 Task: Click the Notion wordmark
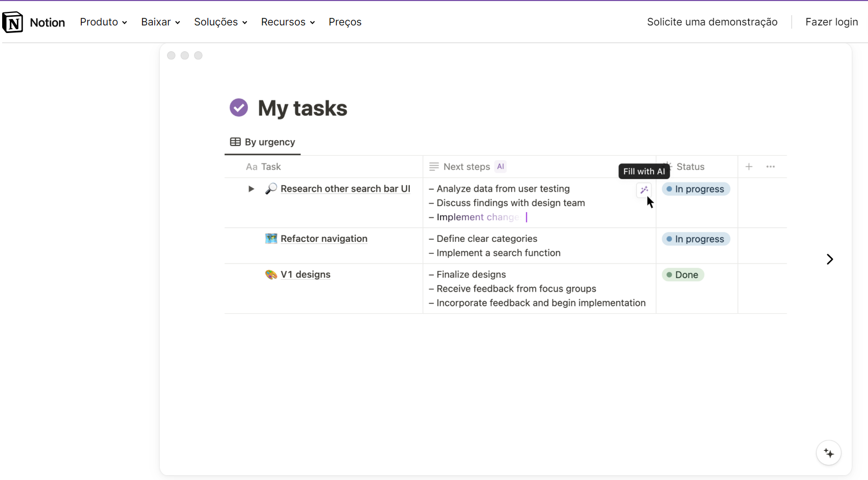click(x=47, y=22)
